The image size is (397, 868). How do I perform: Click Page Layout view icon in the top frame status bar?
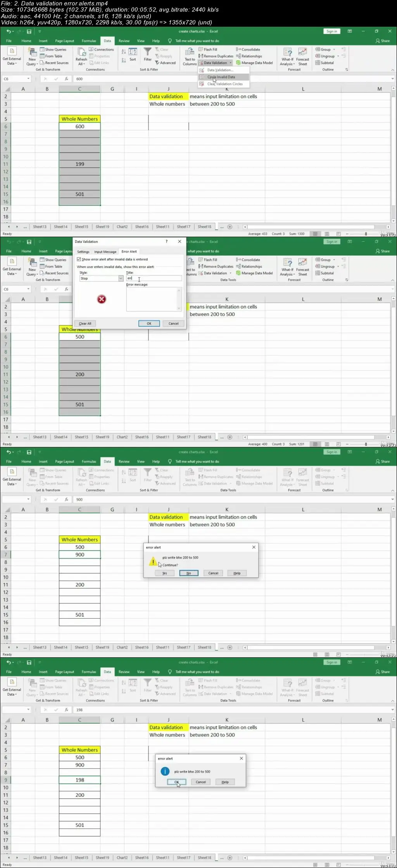(x=327, y=234)
